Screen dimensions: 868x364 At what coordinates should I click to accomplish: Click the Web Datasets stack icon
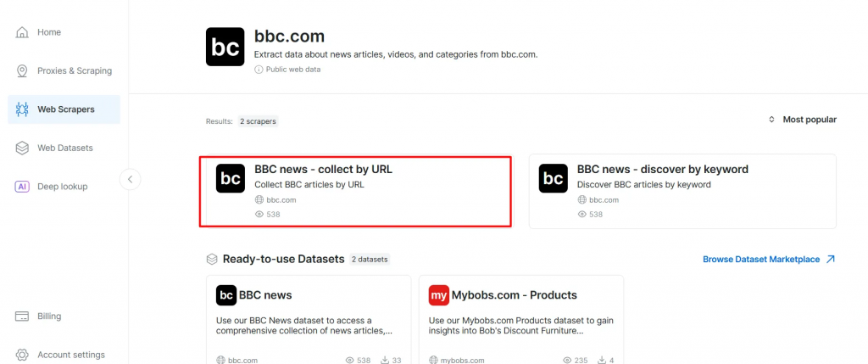point(22,148)
